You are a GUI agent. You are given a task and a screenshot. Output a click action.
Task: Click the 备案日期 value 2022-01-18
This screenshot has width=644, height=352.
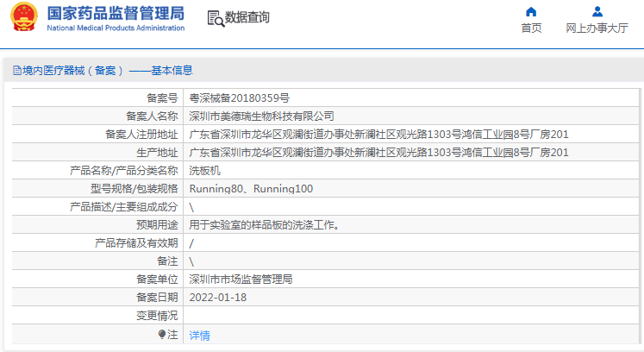[217, 298]
